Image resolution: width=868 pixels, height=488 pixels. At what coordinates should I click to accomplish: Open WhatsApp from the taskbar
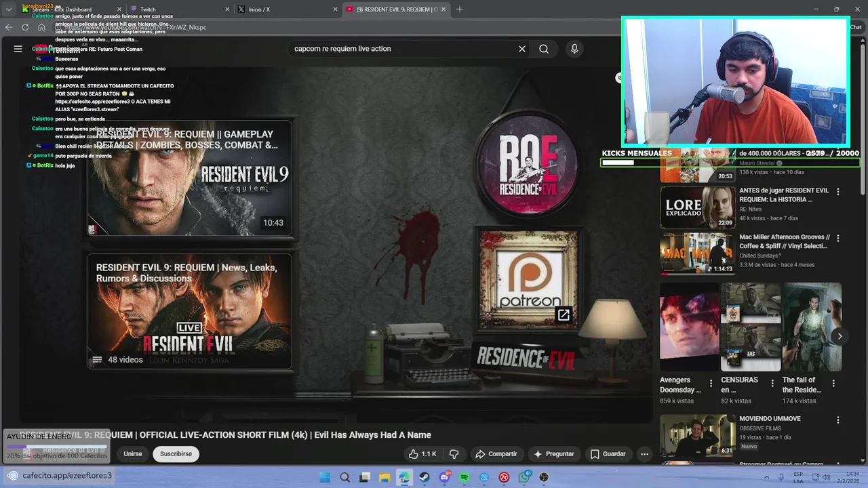524,477
